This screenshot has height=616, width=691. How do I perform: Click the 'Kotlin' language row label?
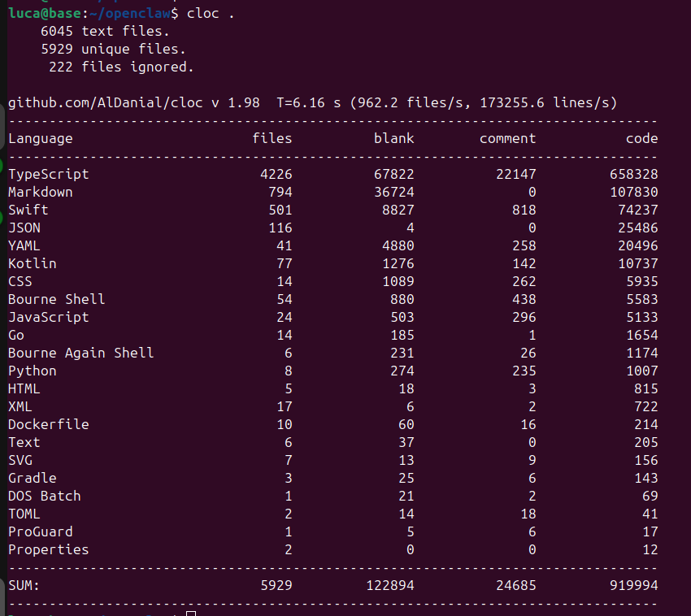pyautogui.click(x=33, y=263)
